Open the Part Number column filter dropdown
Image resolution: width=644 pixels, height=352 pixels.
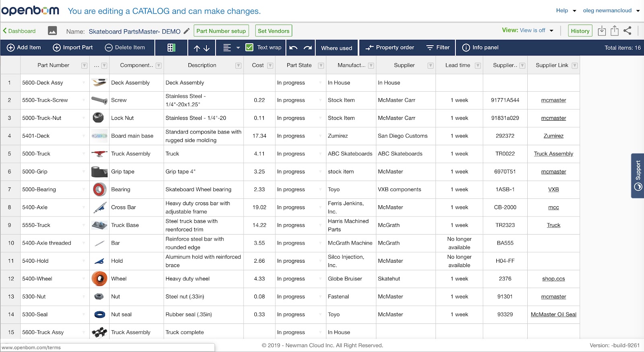coord(84,66)
